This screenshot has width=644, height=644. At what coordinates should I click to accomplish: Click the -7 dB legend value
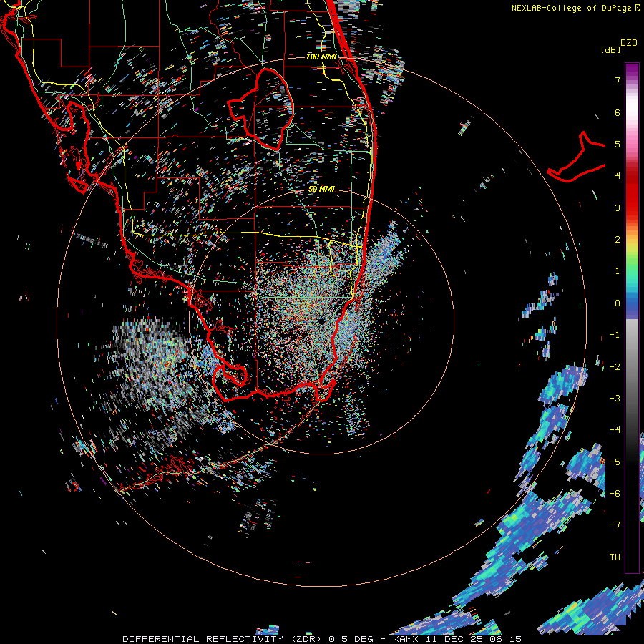point(615,525)
